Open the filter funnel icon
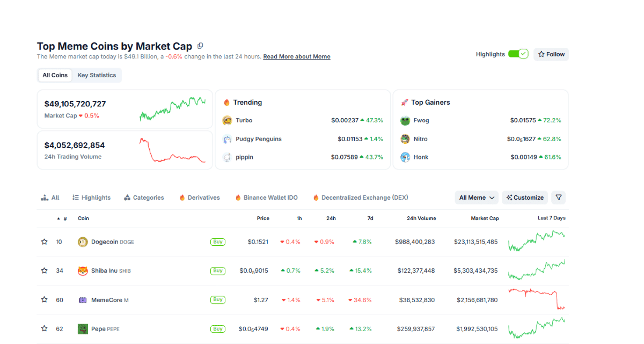644x344 pixels. click(x=558, y=197)
